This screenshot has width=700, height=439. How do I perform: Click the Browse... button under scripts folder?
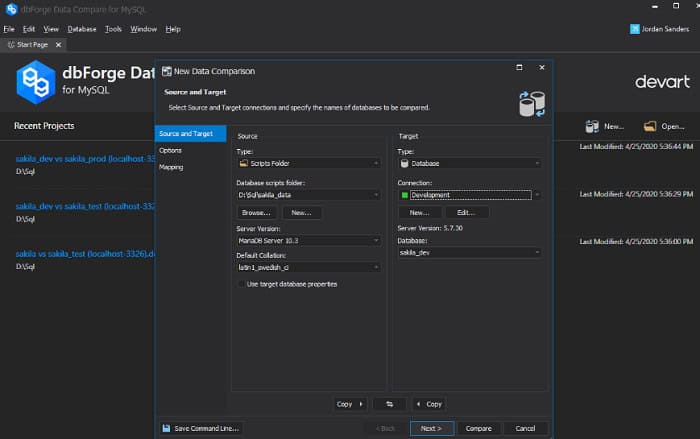pyautogui.click(x=256, y=213)
